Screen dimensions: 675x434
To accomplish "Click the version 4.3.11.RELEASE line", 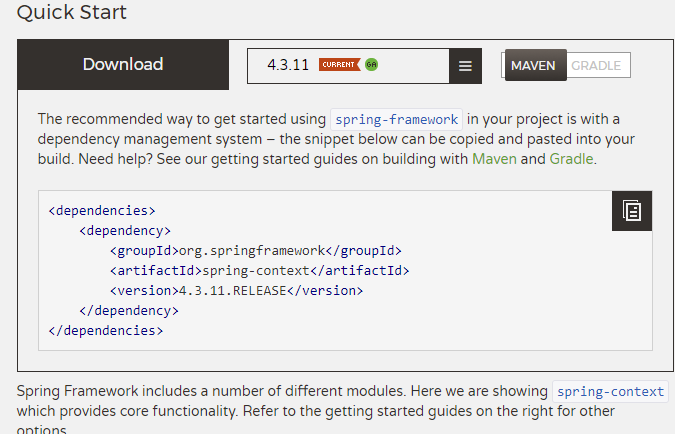I will coord(236,291).
